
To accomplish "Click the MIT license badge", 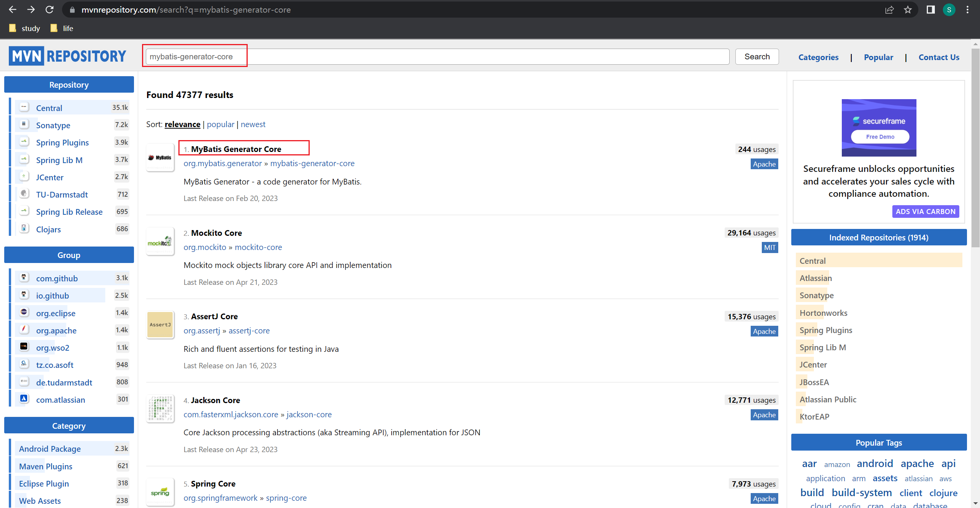I will tap(769, 248).
